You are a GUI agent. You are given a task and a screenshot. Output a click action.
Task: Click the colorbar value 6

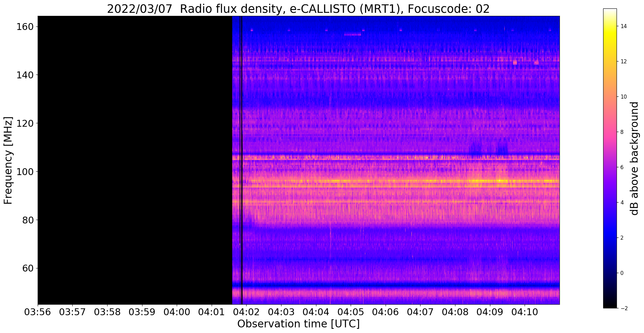[622, 167]
